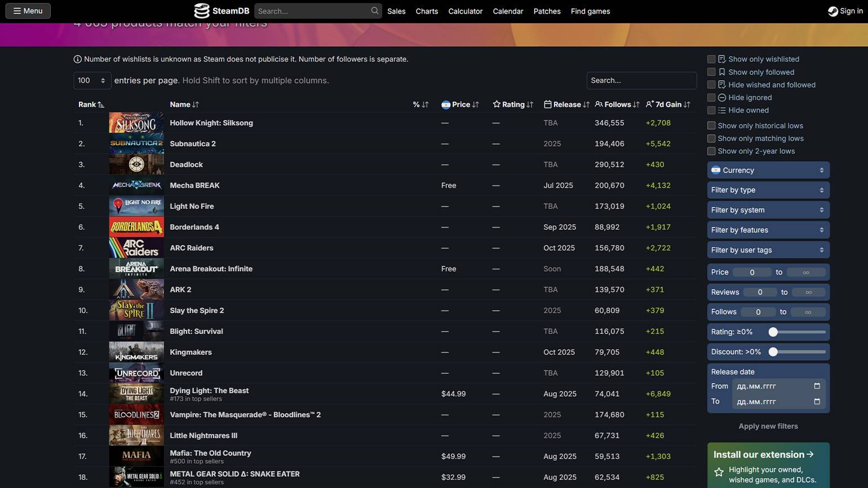Toggle Hide ignored checkbox
868x488 pixels.
coord(711,97)
